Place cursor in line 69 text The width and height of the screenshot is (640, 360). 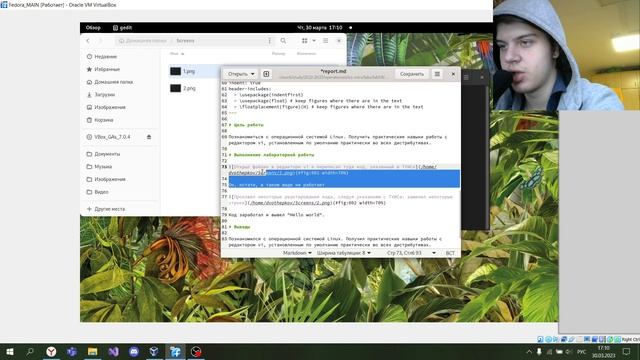tap(337, 140)
